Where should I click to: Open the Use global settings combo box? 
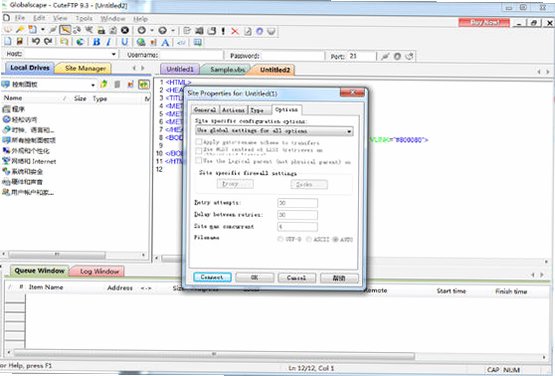(274, 131)
